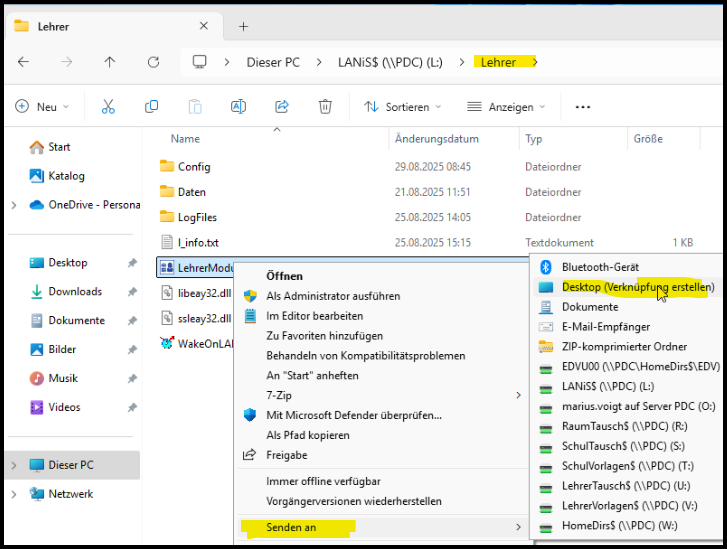
Task: Click the Delete trash can icon
Action: click(325, 106)
